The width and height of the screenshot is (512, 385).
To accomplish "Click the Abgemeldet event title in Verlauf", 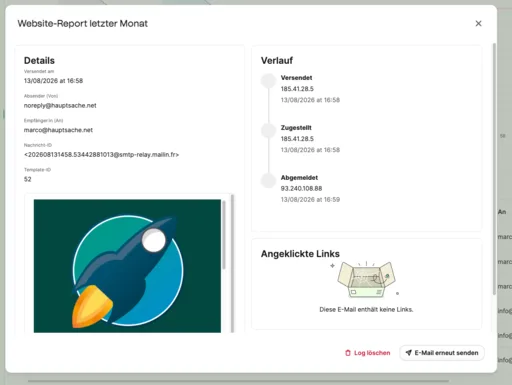I will [299, 177].
